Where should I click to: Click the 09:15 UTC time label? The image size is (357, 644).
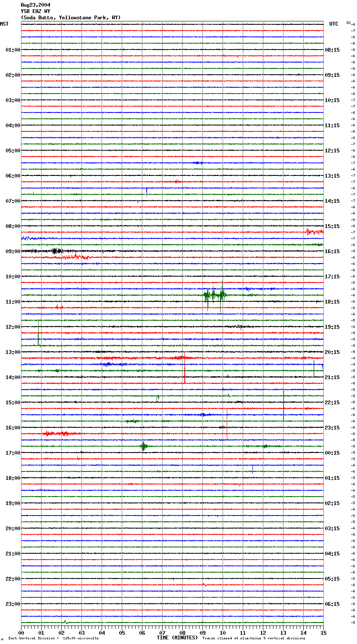332,75
